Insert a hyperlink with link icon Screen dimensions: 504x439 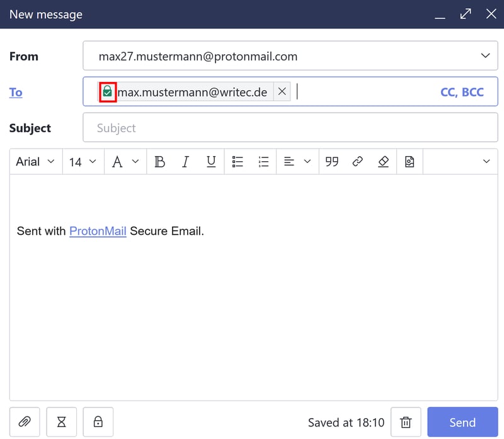(x=358, y=162)
